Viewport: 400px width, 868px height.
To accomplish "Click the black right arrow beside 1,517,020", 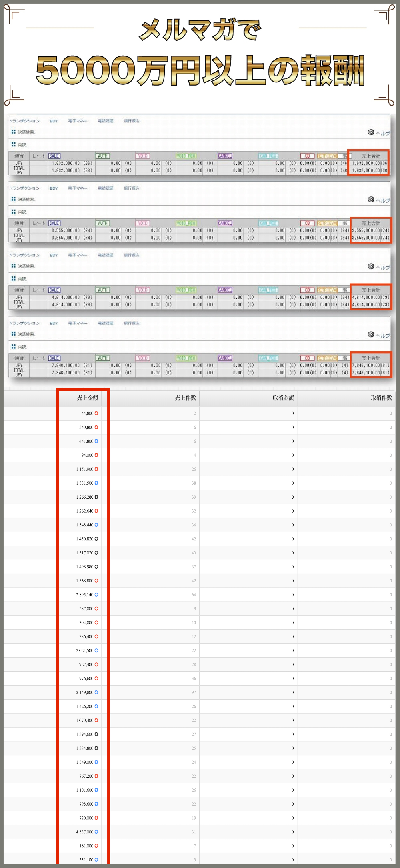I will [96, 553].
